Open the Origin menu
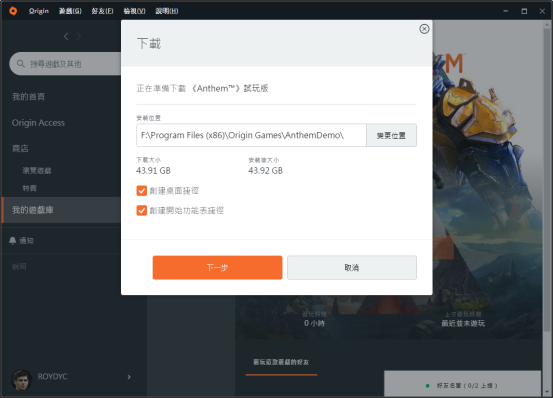The image size is (553, 398). (x=39, y=11)
